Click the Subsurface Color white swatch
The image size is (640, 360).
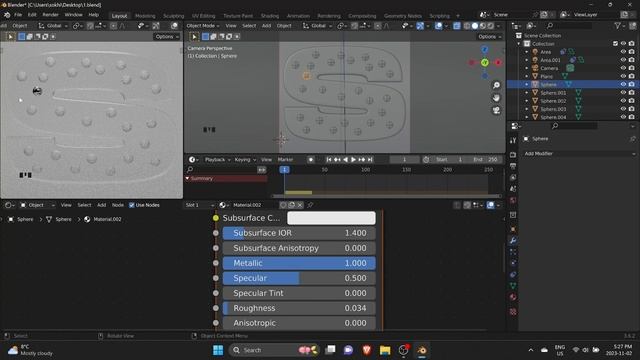tap(331, 218)
